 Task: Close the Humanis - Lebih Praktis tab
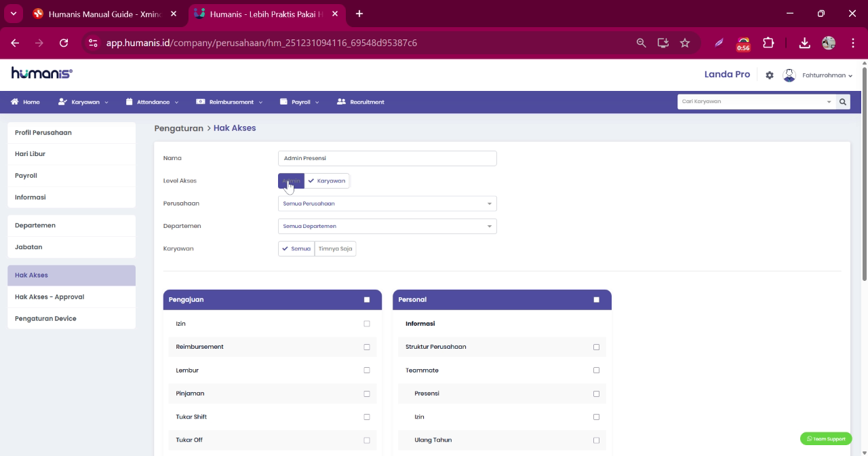(335, 14)
